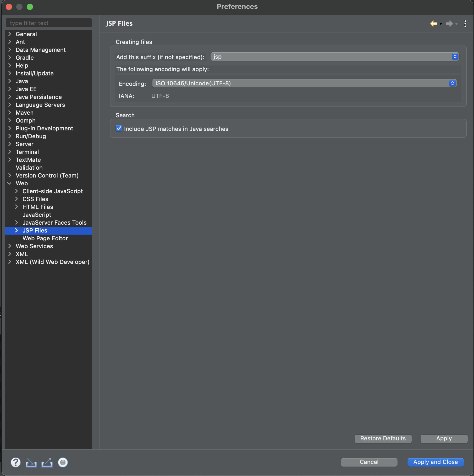
Task: Select Client-side JavaScript item
Action: (x=53, y=191)
